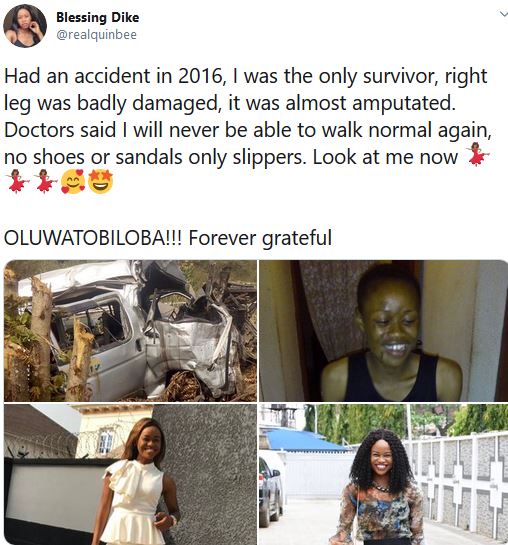Click second dancer emoji on emoji row
Viewport: 508px width, 545px height.
point(45,181)
